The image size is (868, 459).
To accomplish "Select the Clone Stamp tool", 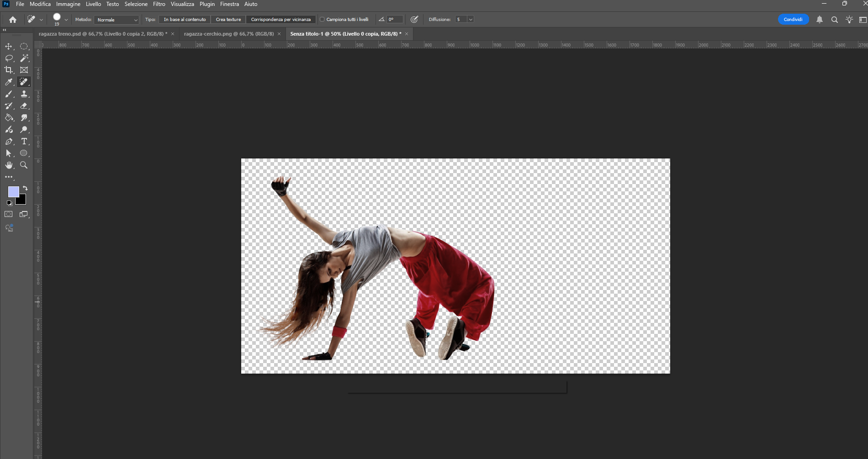I will click(x=24, y=94).
